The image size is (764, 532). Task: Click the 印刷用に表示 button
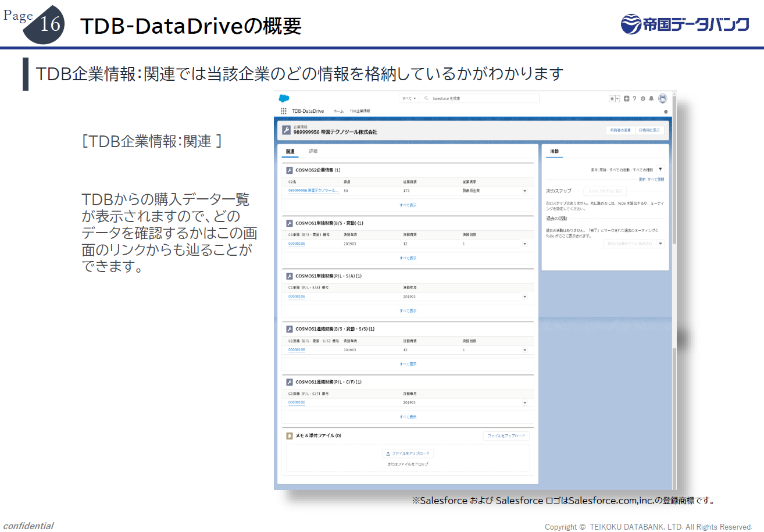[x=649, y=130]
